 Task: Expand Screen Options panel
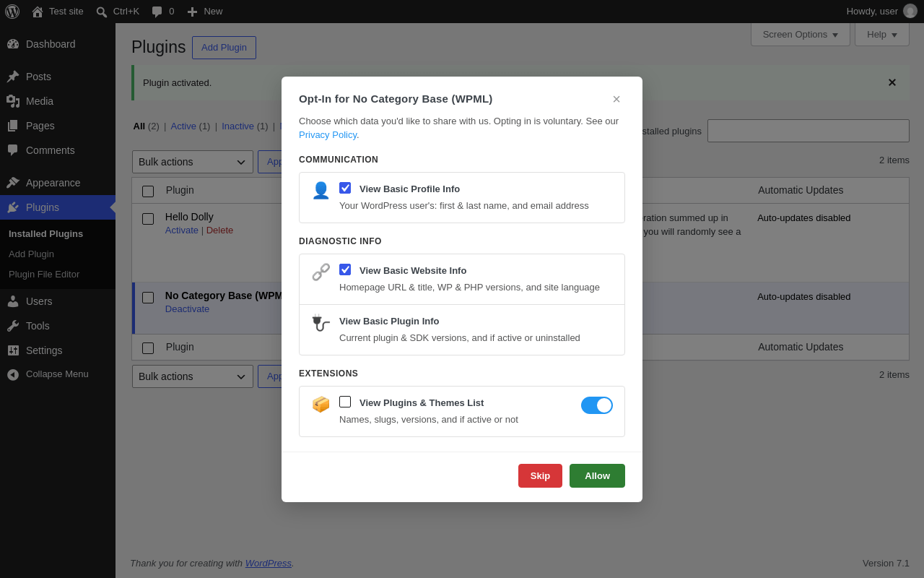pos(801,34)
